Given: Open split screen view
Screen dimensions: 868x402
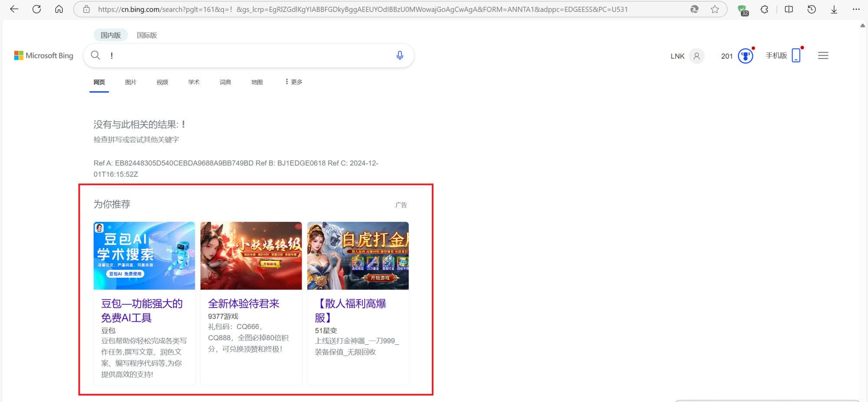Looking at the screenshot, I should pyautogui.click(x=789, y=9).
